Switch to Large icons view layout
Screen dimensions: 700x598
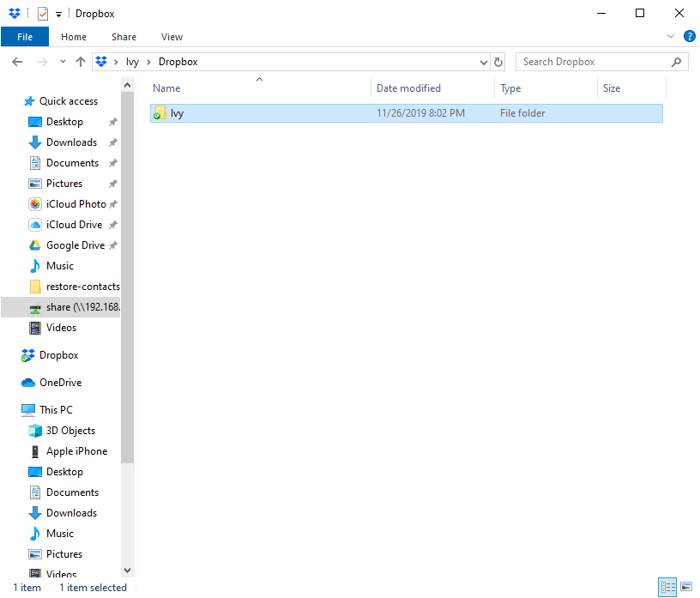click(x=685, y=588)
